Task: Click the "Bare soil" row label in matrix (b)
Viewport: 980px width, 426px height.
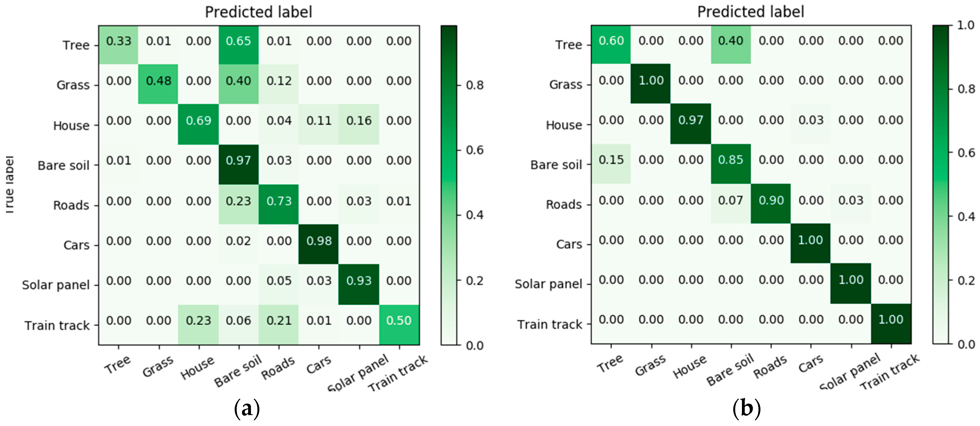Action: (x=556, y=165)
